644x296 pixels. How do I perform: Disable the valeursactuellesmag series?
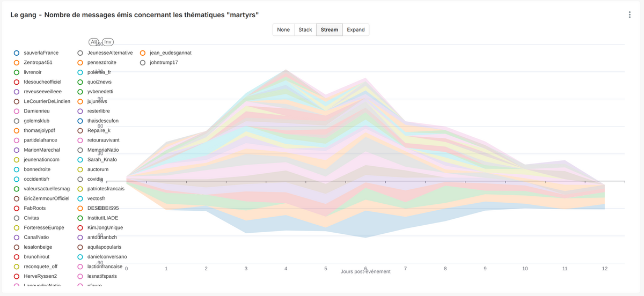(17, 189)
